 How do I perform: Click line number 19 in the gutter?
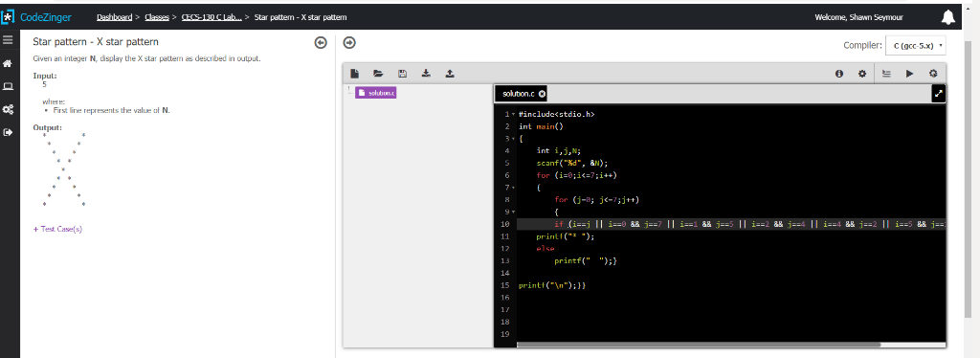tap(506, 334)
